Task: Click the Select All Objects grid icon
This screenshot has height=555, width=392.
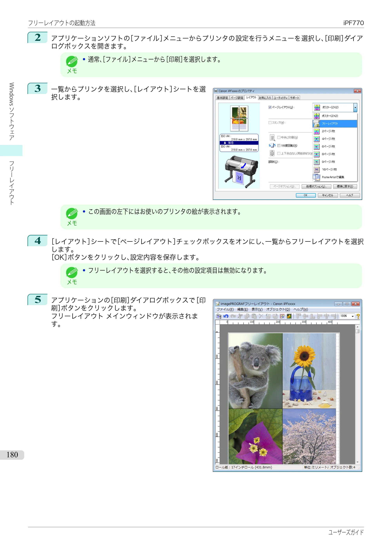Action: 282,316
